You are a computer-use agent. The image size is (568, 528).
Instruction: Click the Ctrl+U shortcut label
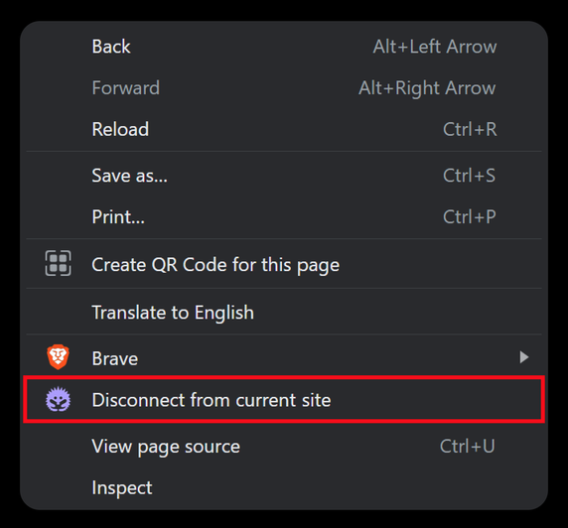click(467, 446)
